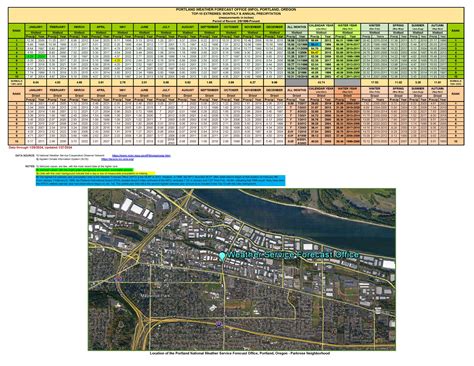This screenshot has width=474, height=366.
Task: Select the yellow-highlighted note line
Action: 96,173
